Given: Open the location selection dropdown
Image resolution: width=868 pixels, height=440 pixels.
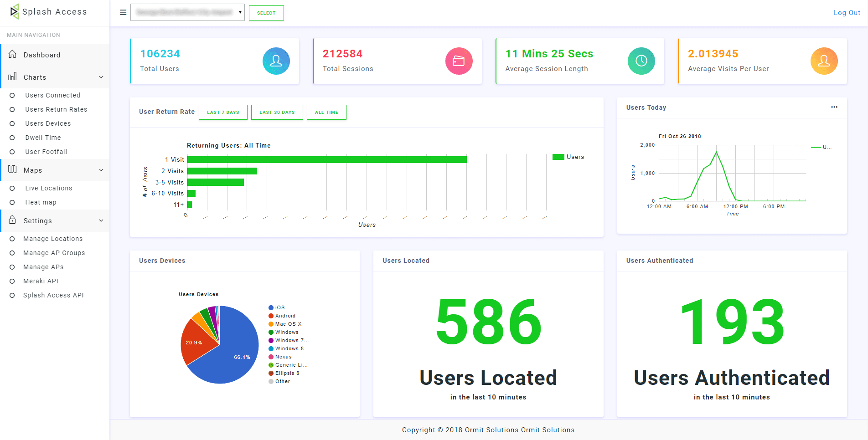Looking at the screenshot, I should [187, 12].
